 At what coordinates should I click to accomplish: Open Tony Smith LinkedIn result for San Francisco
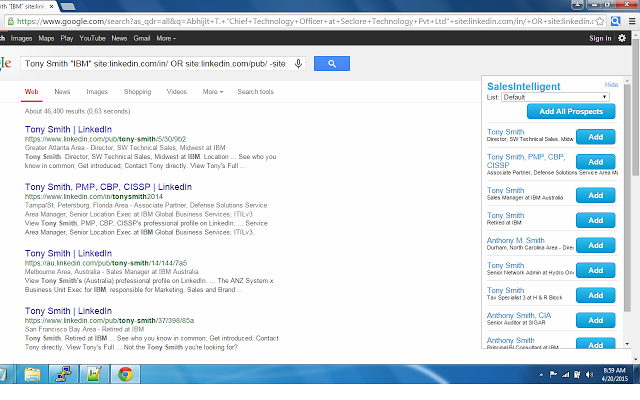68,311
